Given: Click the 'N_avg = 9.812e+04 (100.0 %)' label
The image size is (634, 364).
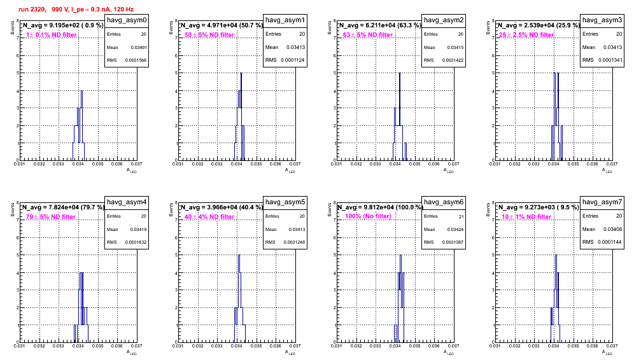Looking at the screenshot, I should click(379, 207).
